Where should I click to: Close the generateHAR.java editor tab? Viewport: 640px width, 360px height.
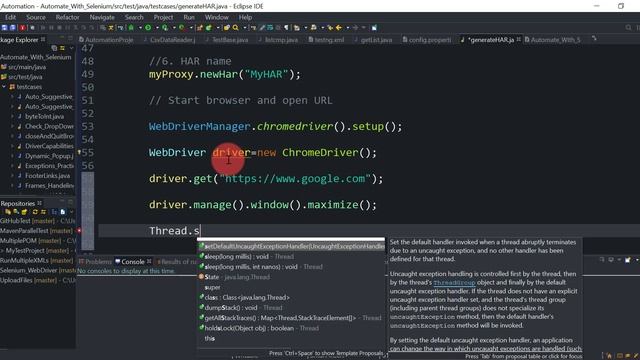[518, 40]
